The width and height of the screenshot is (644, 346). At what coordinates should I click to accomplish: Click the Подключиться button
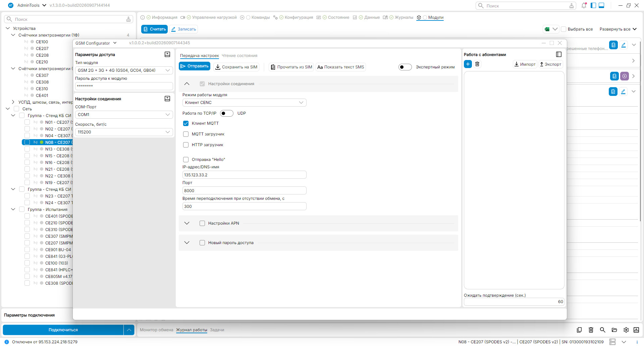63,330
